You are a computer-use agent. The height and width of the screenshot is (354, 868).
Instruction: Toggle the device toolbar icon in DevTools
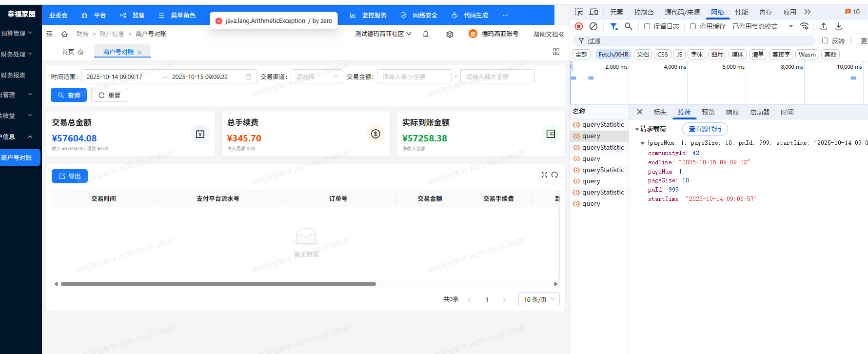(x=593, y=12)
